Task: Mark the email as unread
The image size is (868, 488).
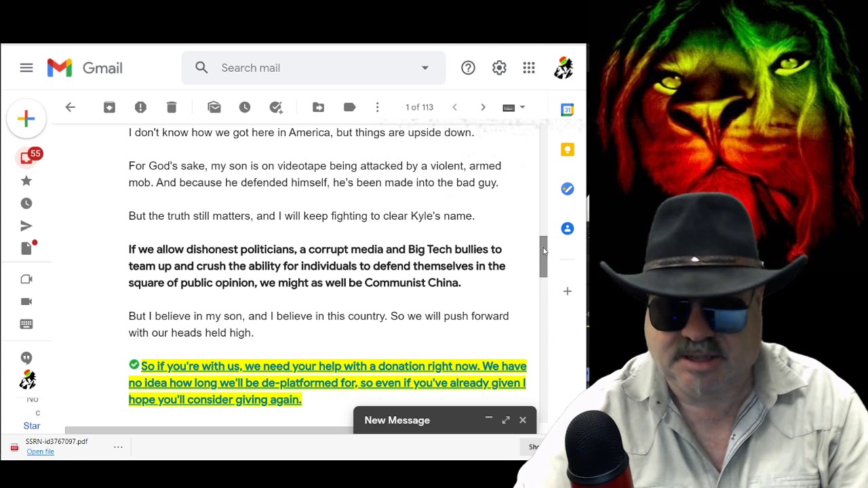Action: 214,107
